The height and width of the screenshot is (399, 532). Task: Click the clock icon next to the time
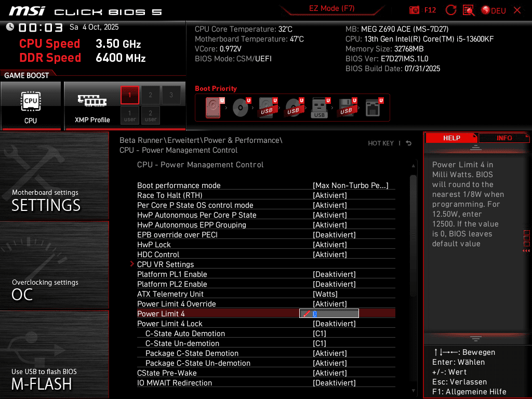[10, 27]
